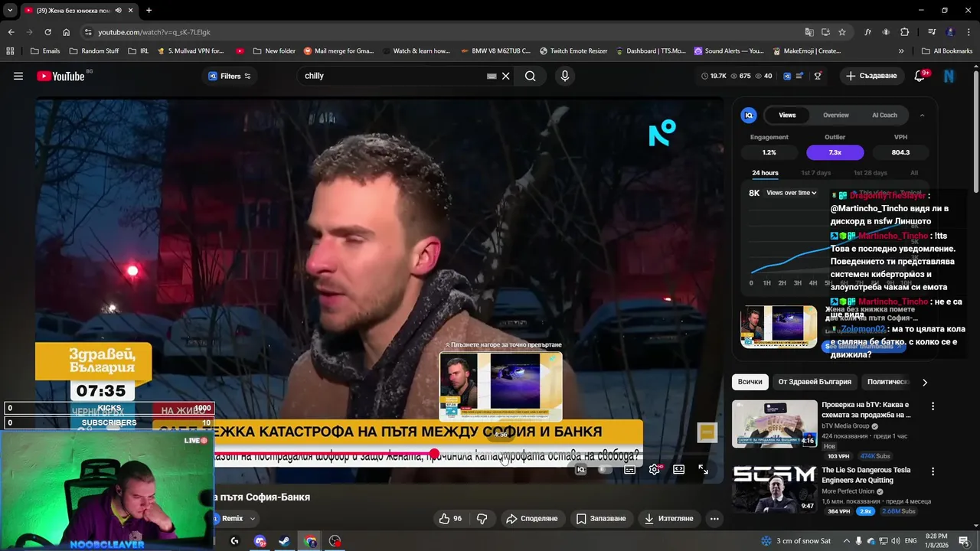Screen dimensions: 980x551
Task: Open the channel avatar account menu
Action: click(949, 76)
